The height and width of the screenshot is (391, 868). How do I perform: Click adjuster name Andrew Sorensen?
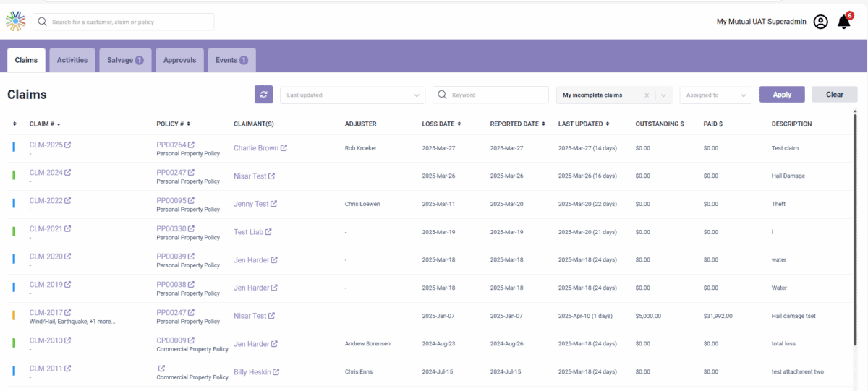(x=367, y=344)
